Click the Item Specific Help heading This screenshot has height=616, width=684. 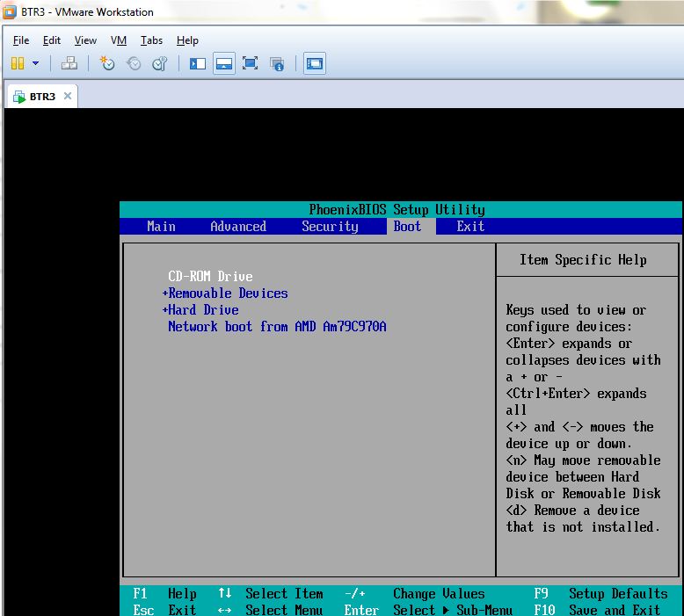(583, 260)
